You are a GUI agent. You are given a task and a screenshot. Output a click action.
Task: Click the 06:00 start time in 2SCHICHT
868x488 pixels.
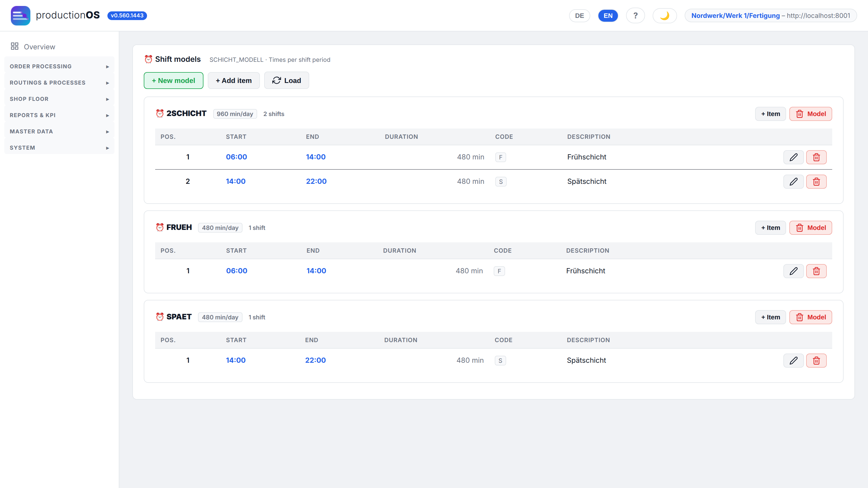pos(236,157)
